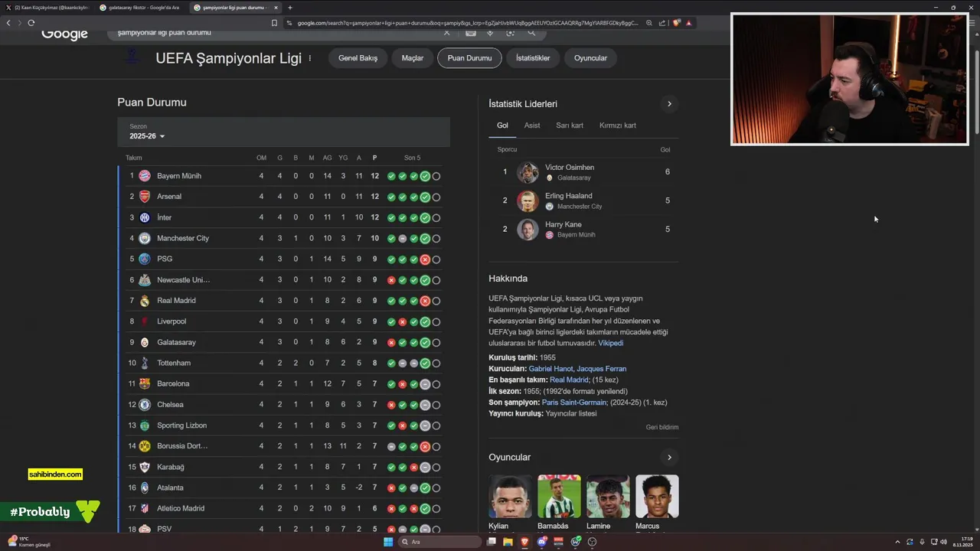This screenshot has width=980, height=551.
Task: Click the Sporting Lizbon row team name
Action: click(x=182, y=425)
